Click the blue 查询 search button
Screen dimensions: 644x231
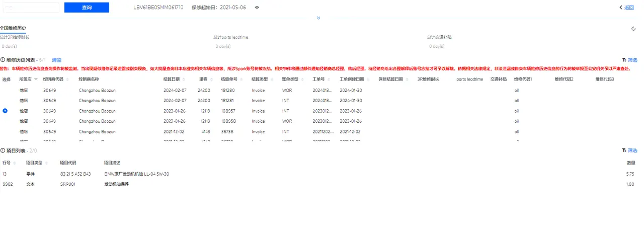[87, 8]
